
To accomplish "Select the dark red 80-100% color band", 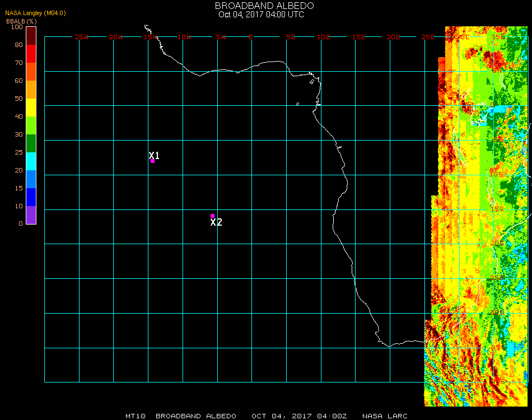I will [31, 35].
